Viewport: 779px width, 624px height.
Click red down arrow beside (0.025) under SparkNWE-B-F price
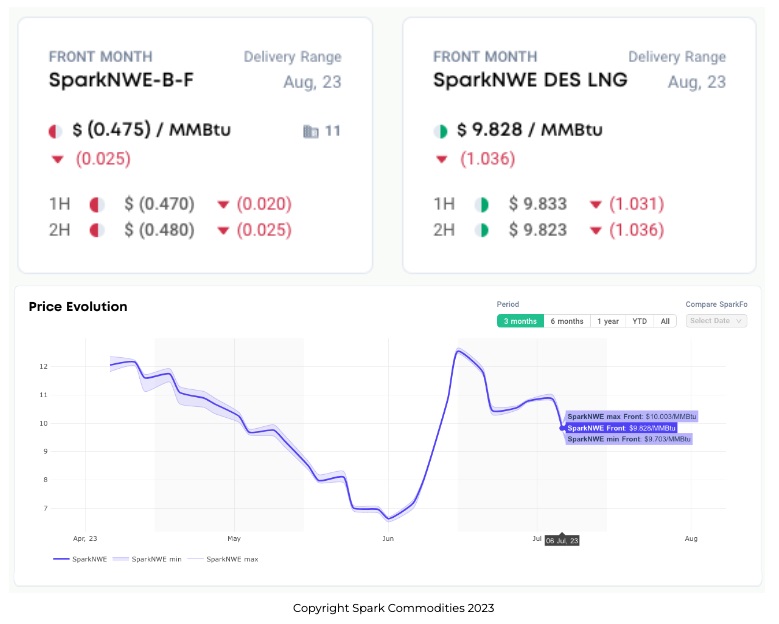pos(58,159)
